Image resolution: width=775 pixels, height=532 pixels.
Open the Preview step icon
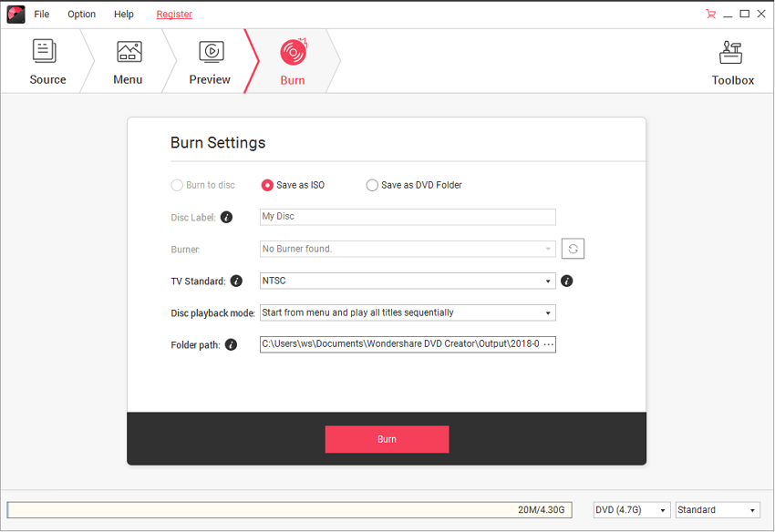(211, 52)
